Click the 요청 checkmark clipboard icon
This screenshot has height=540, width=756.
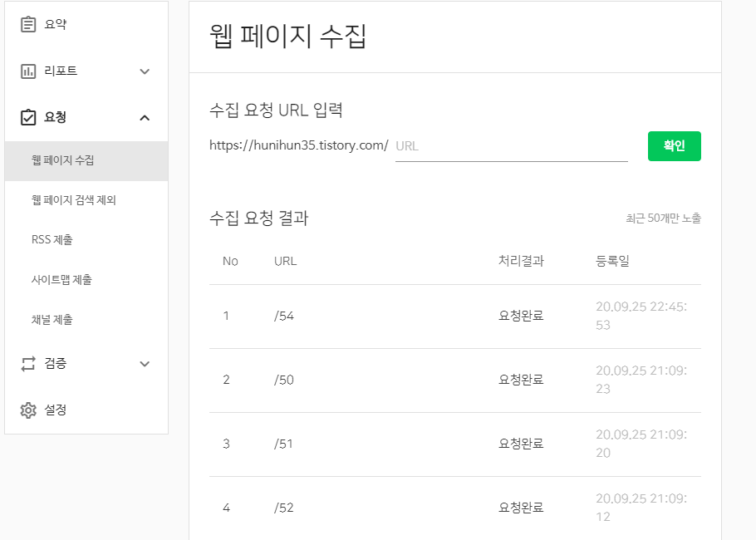28,117
